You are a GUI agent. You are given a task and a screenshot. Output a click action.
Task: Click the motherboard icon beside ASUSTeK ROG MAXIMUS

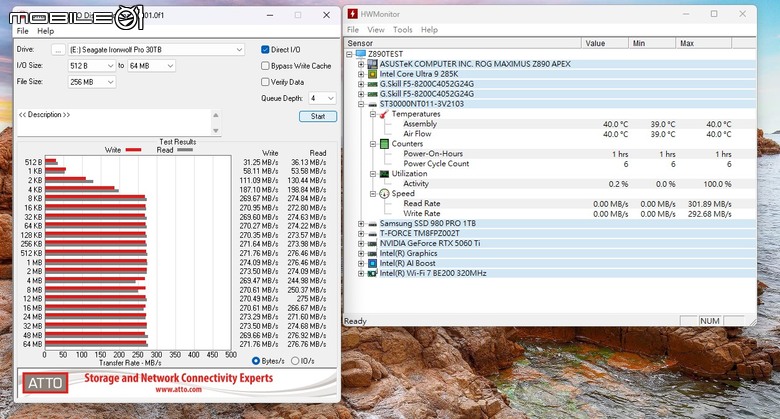pos(372,64)
